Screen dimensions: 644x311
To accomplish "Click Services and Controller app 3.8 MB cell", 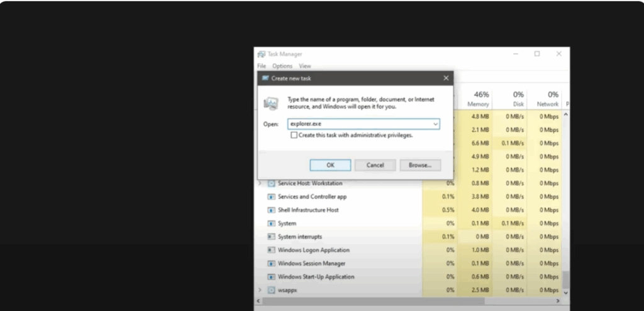I will pyautogui.click(x=474, y=196).
